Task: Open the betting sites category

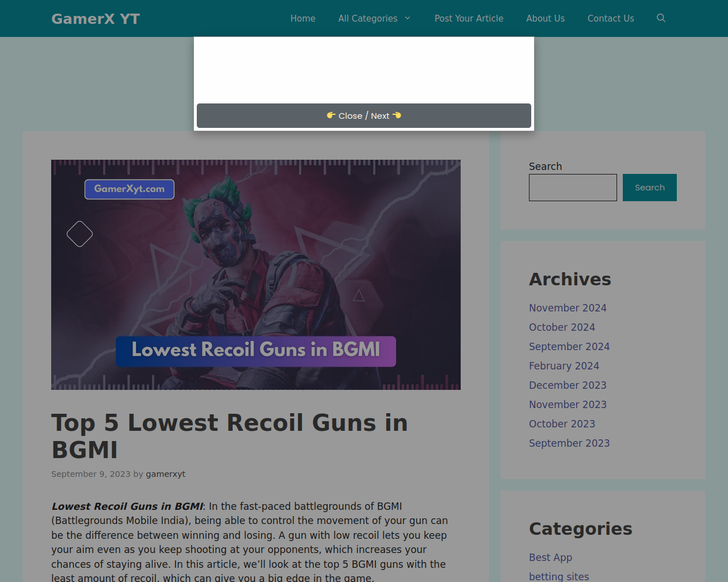Action: pos(559,576)
